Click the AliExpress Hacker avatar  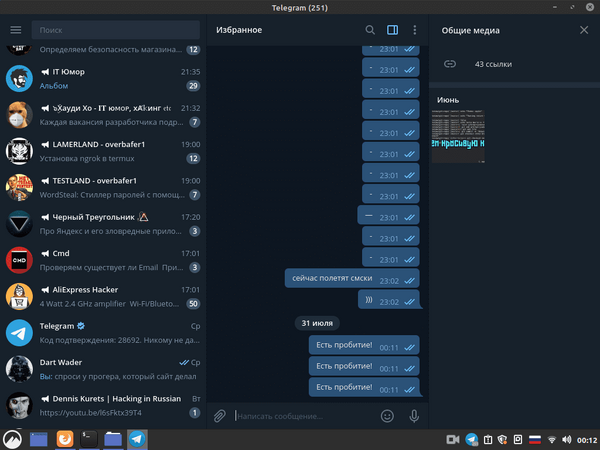[x=19, y=297]
